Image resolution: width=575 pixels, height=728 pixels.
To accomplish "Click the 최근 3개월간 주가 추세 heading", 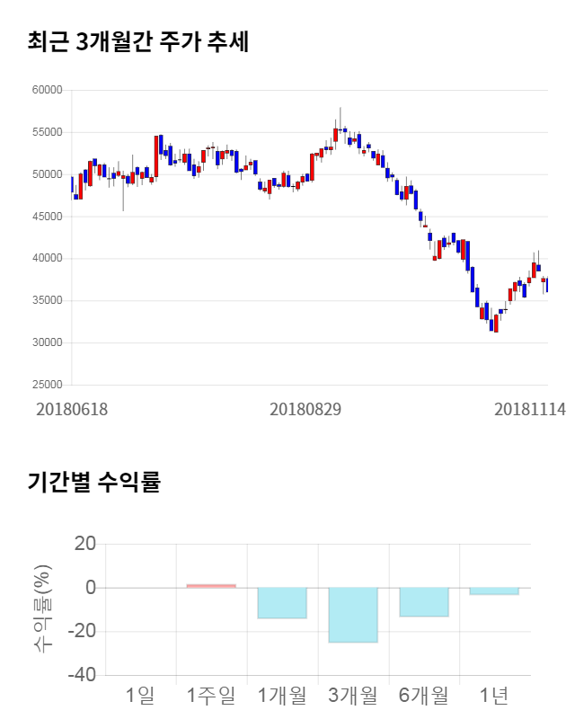I will coord(137,42).
